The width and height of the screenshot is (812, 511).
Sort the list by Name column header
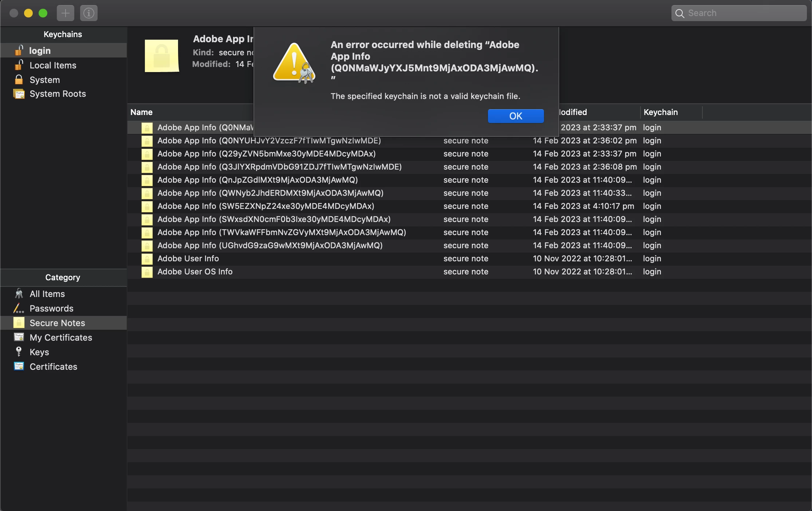tap(142, 112)
